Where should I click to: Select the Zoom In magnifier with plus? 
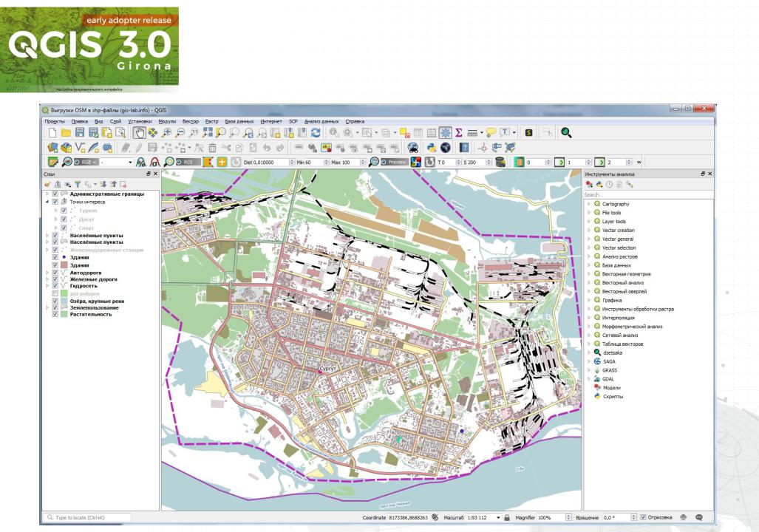[166, 133]
